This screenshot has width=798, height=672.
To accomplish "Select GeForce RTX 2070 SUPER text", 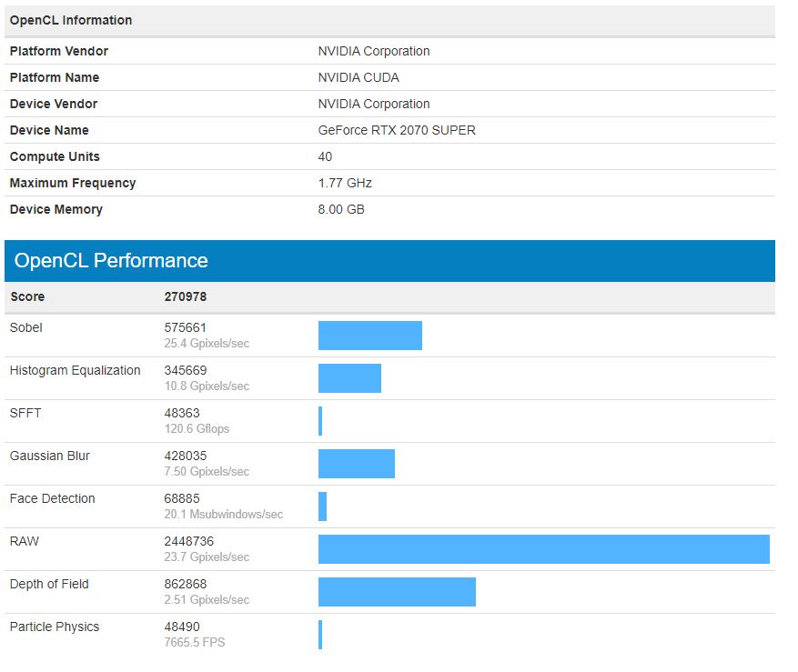I will pos(397,131).
